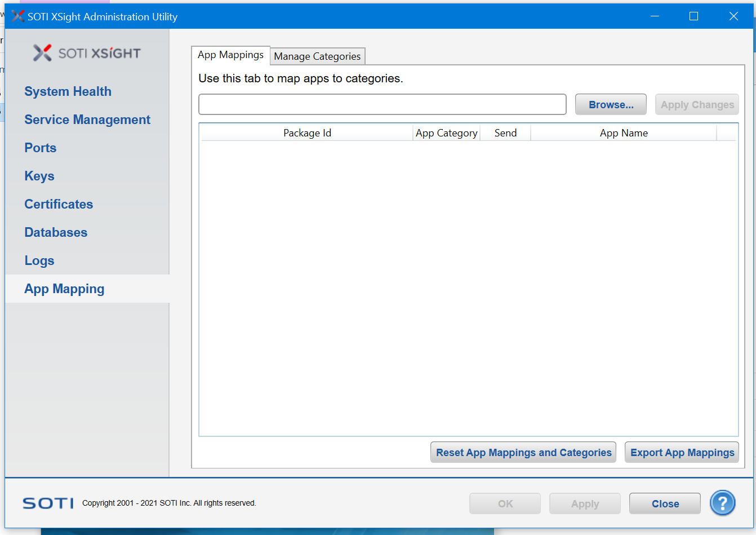Image resolution: width=756 pixels, height=535 pixels.
Task: Open Service Management section
Action: point(87,120)
